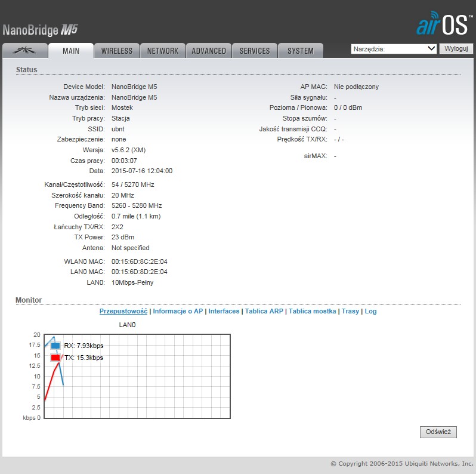Open the Log link
Image resolution: width=476 pixels, height=474 pixels.
(x=370, y=311)
